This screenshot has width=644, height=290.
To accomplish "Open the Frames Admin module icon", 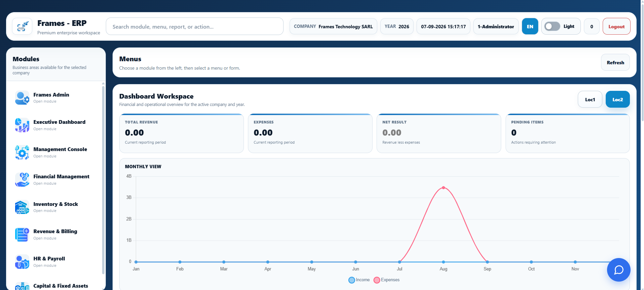I will click(22, 98).
